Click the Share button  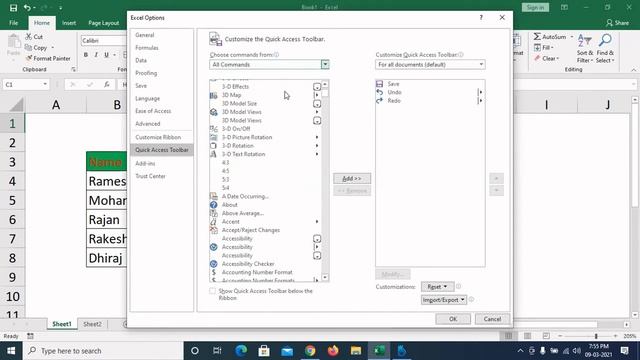click(x=617, y=23)
